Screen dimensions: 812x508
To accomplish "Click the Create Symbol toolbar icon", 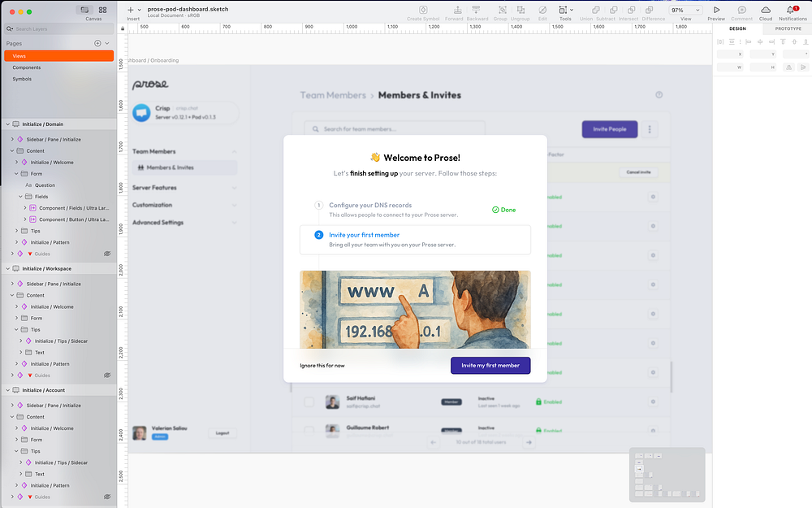I will [423, 10].
